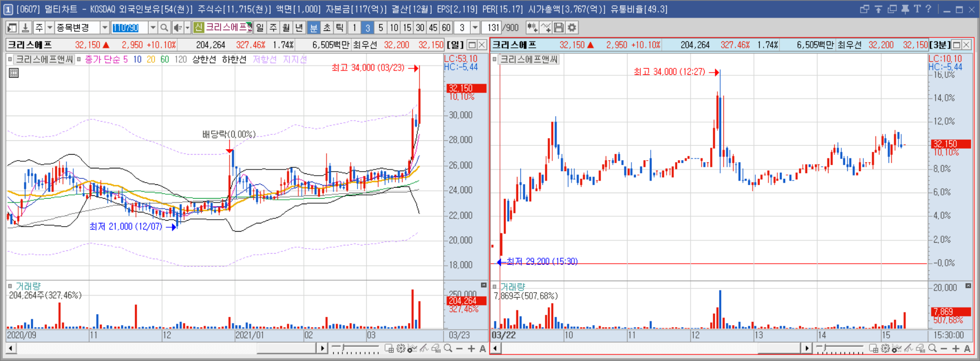
Task: Click the duplicate window icon in title bar
Action: [892, 9]
